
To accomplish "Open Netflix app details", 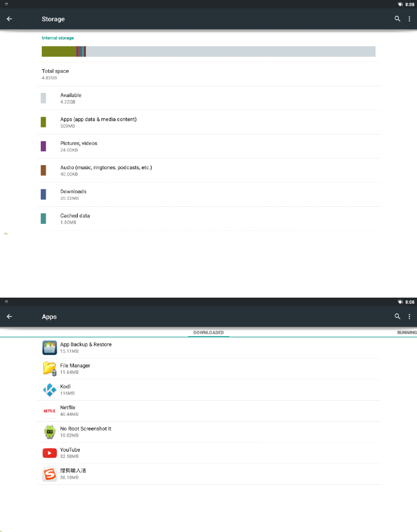I will (x=208, y=411).
